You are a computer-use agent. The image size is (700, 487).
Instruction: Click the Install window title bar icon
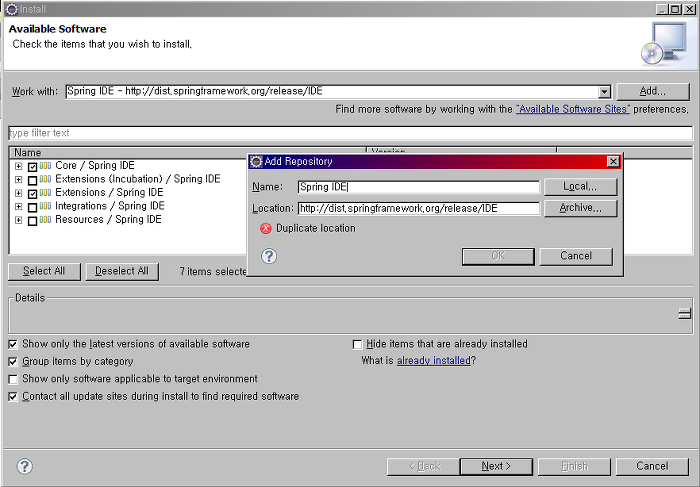coord(12,9)
